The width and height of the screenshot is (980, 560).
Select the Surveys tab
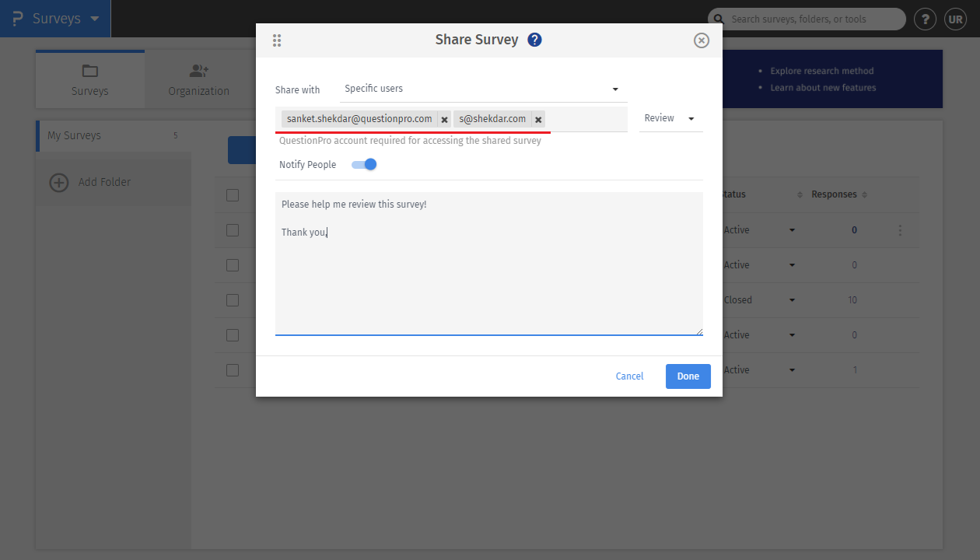(x=90, y=80)
